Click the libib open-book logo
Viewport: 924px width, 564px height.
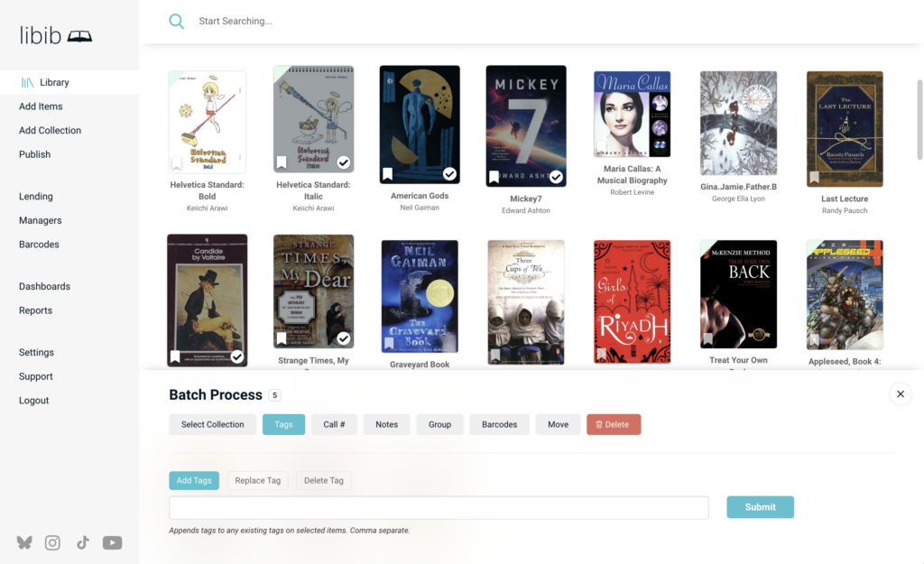79,36
